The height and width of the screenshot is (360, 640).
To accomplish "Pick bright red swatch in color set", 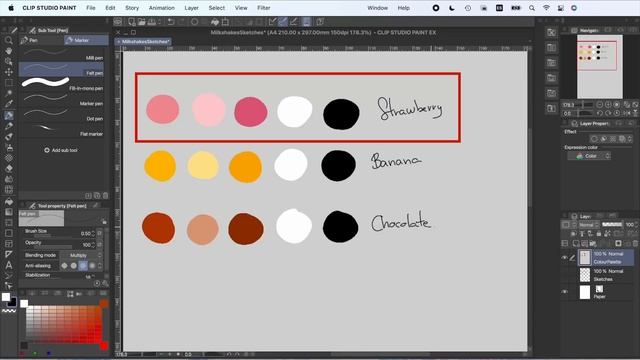I will pos(104,346).
